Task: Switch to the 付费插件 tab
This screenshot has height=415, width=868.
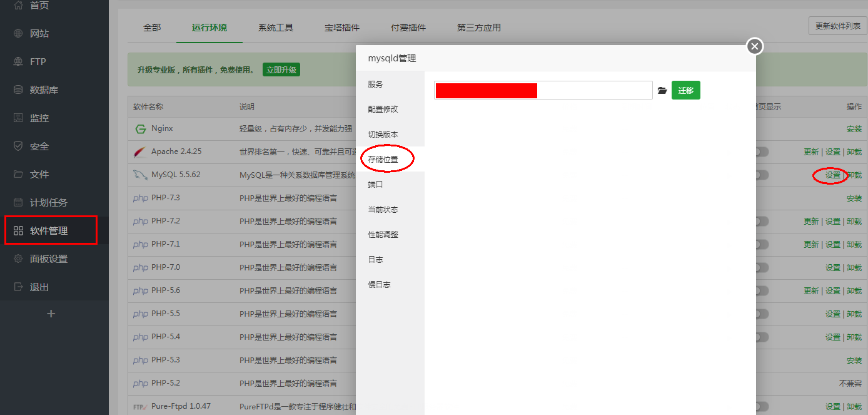Action: click(408, 28)
